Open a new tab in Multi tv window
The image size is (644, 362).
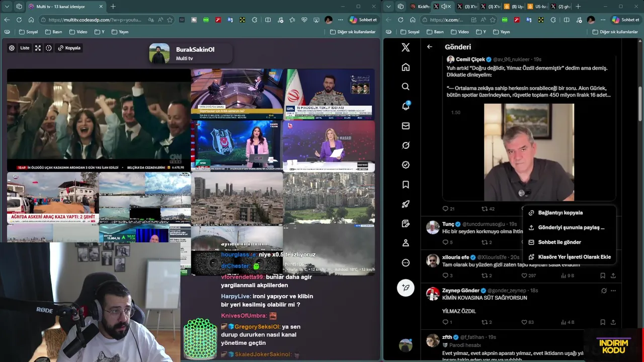click(113, 7)
